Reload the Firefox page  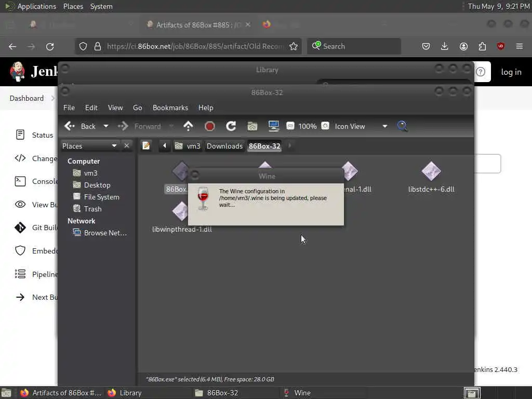click(50, 46)
